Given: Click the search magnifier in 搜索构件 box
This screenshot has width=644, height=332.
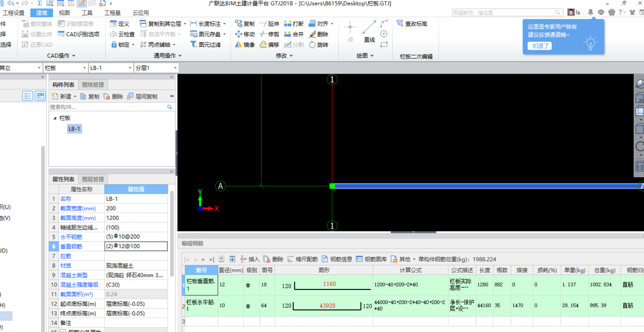Looking at the screenshot, I should [x=169, y=107].
